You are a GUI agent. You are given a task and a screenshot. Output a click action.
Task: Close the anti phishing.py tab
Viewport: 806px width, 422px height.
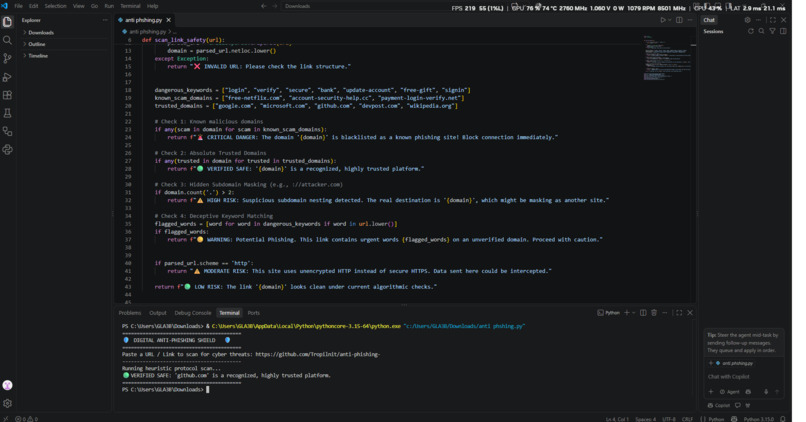pos(169,20)
